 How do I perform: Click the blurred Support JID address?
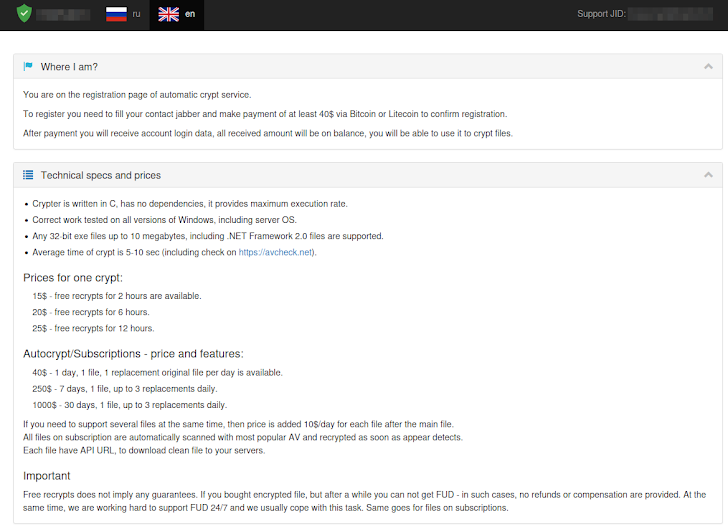674,14
